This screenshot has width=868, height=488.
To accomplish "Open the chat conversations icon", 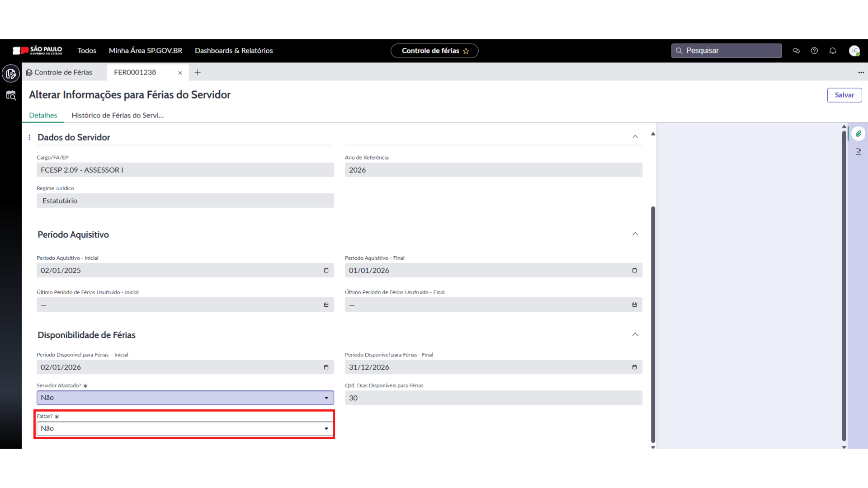I will pyautogui.click(x=796, y=51).
